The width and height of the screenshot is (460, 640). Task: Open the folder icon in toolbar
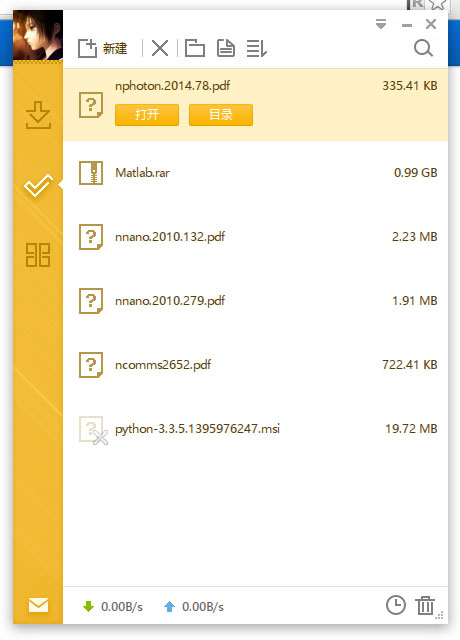tap(195, 48)
